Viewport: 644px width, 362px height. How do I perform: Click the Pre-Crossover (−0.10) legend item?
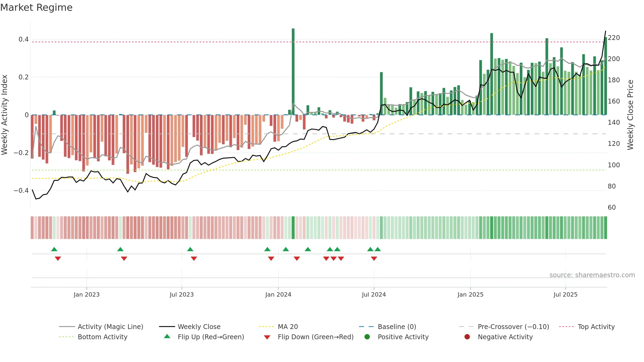504,327
